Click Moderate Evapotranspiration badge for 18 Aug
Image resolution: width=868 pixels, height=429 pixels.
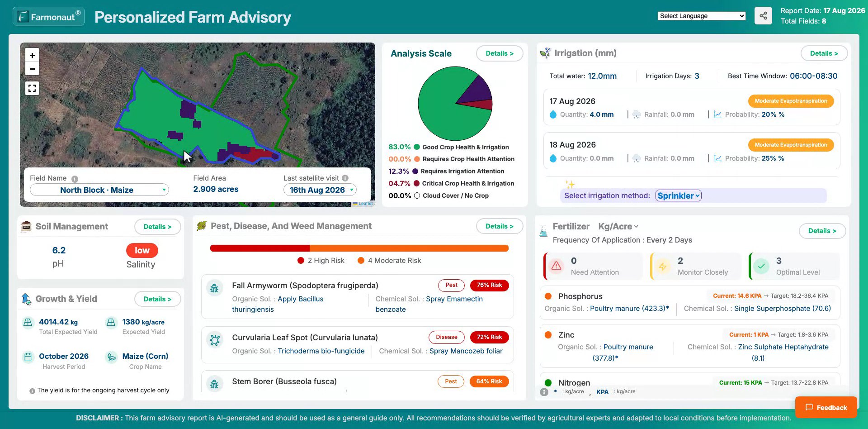click(x=791, y=145)
